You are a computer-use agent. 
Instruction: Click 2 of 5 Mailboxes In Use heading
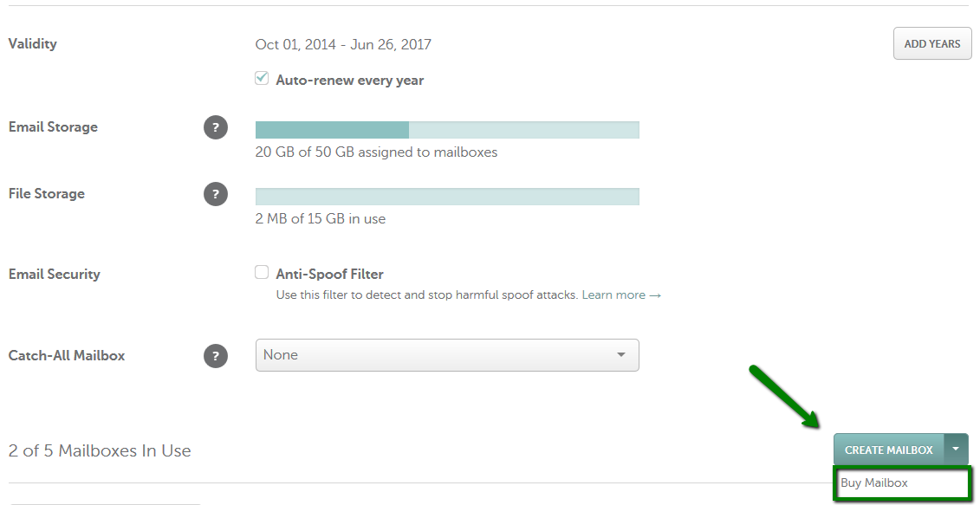coord(100,450)
